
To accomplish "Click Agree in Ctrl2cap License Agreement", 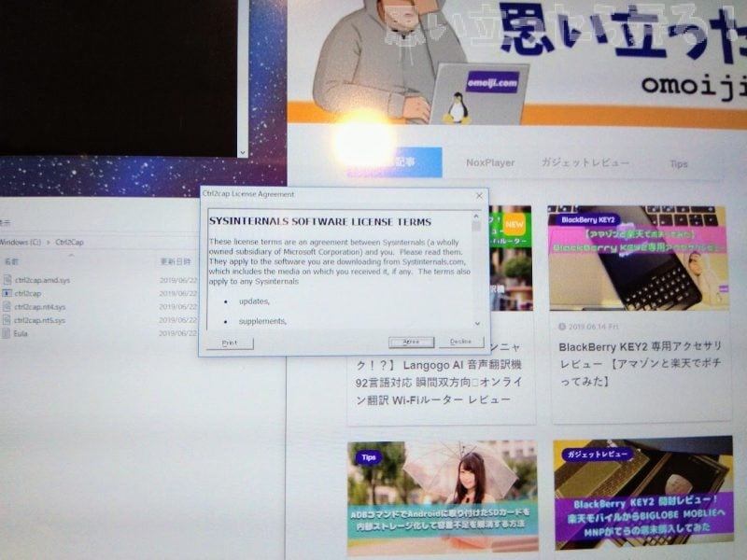I will tap(411, 342).
